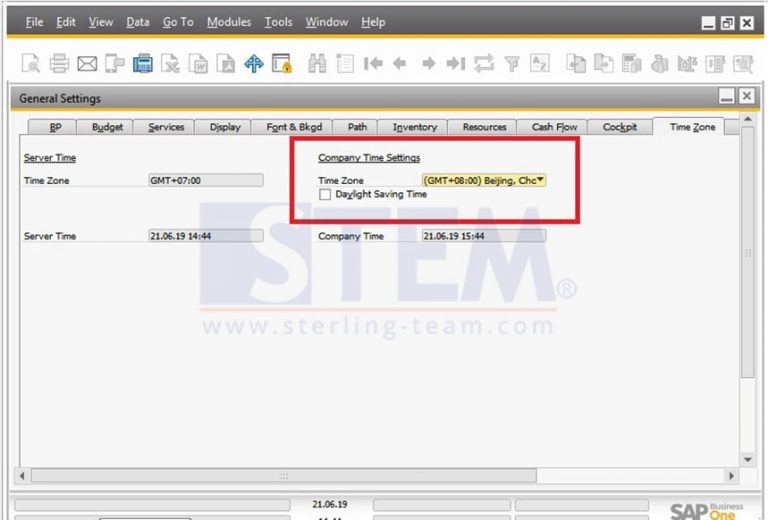The image size is (768, 520).
Task: Click the horizontal scrollbar at the bottom
Action: 380,476
